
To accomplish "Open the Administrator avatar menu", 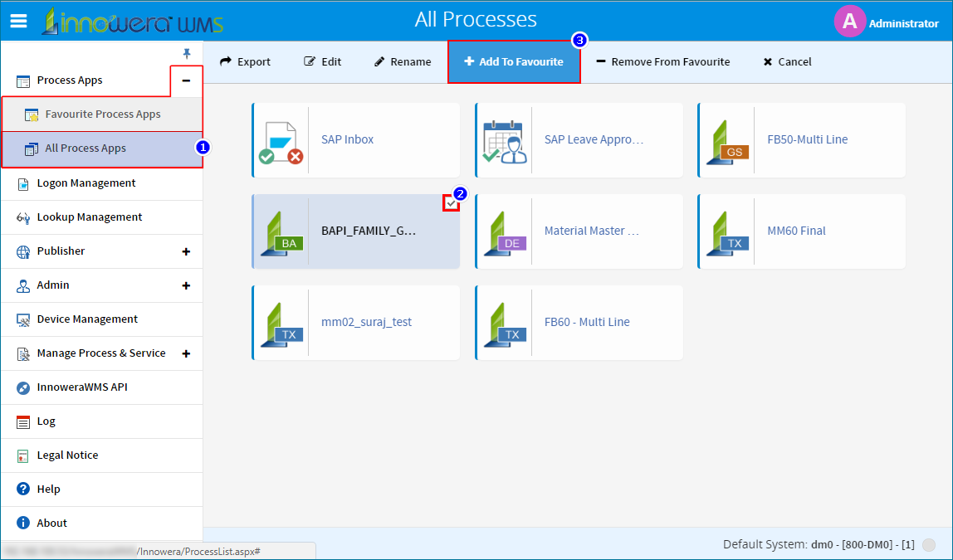I will [x=849, y=22].
